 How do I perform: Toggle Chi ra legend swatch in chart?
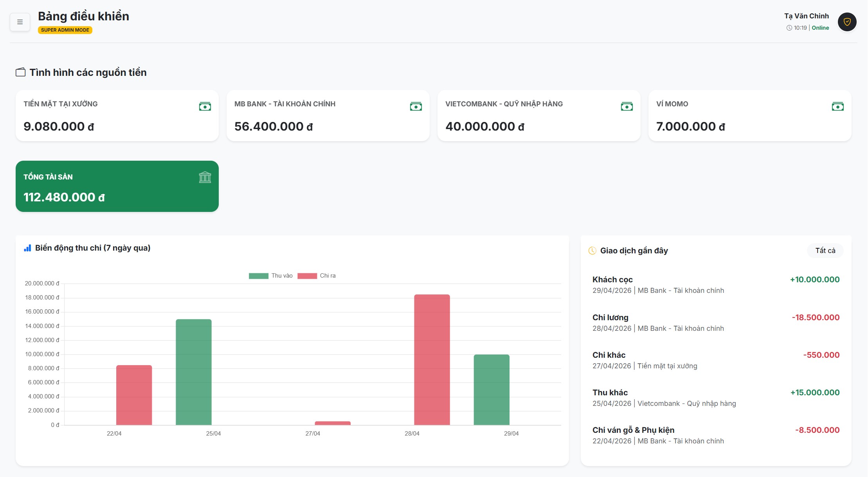pos(307,276)
